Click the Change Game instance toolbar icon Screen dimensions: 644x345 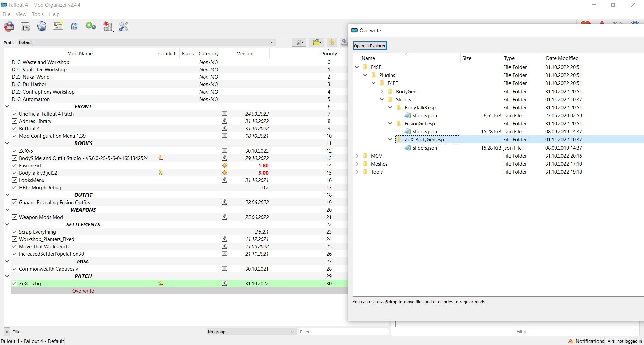click(x=9, y=26)
